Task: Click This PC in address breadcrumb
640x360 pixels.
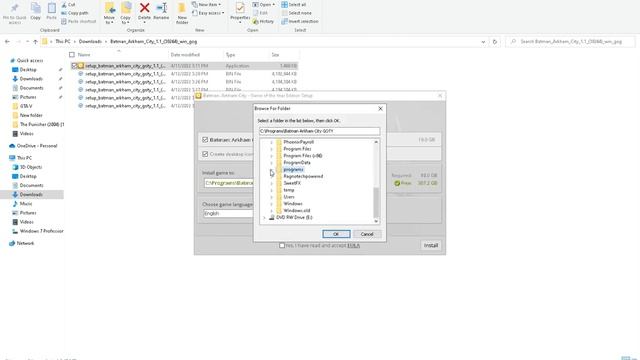Action: [x=63, y=42]
